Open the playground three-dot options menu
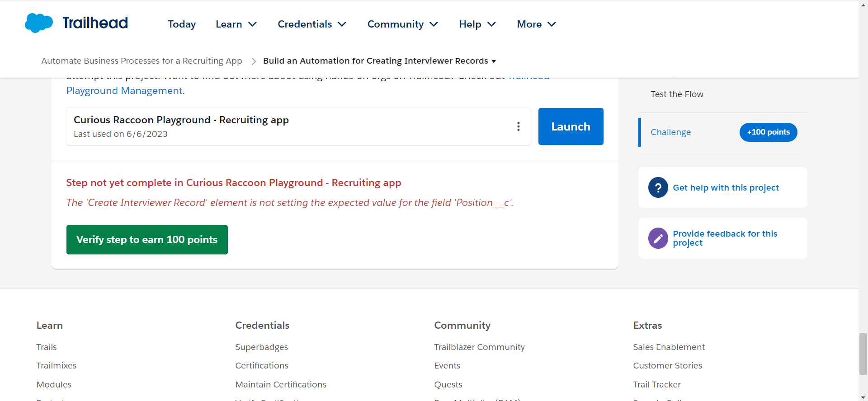868x401 pixels. click(519, 126)
